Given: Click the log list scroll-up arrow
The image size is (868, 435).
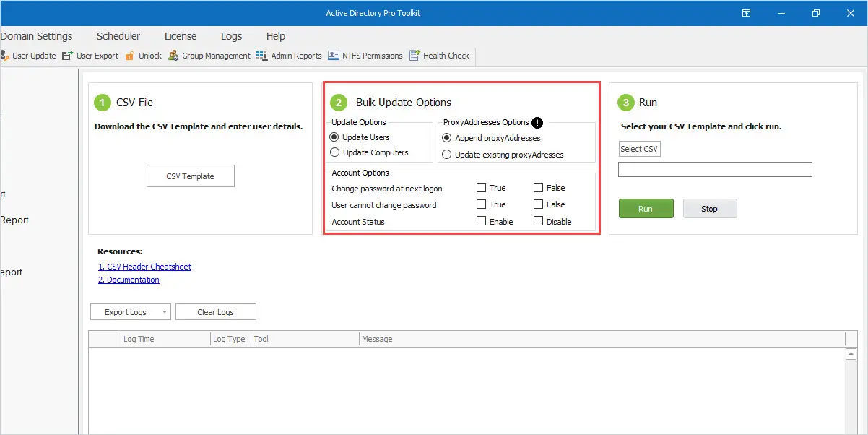Looking at the screenshot, I should pyautogui.click(x=851, y=354).
